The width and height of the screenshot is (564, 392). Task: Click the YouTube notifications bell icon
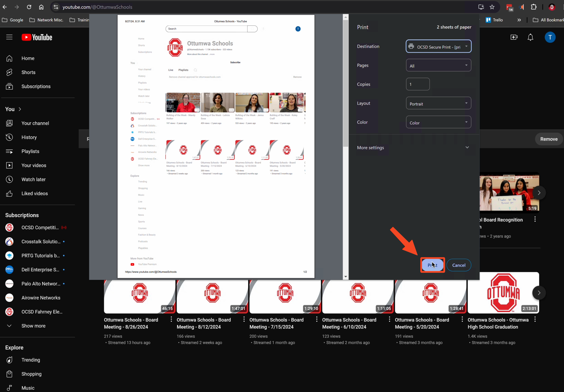(530, 37)
